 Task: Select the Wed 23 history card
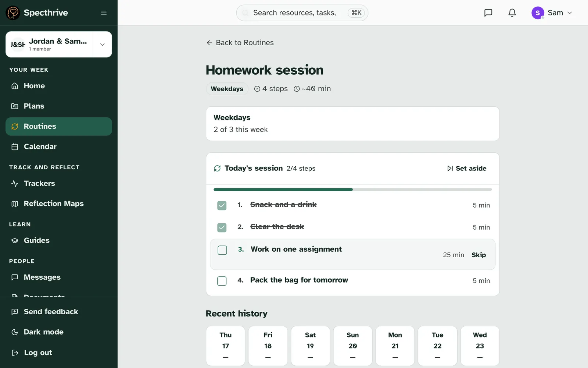click(x=480, y=346)
